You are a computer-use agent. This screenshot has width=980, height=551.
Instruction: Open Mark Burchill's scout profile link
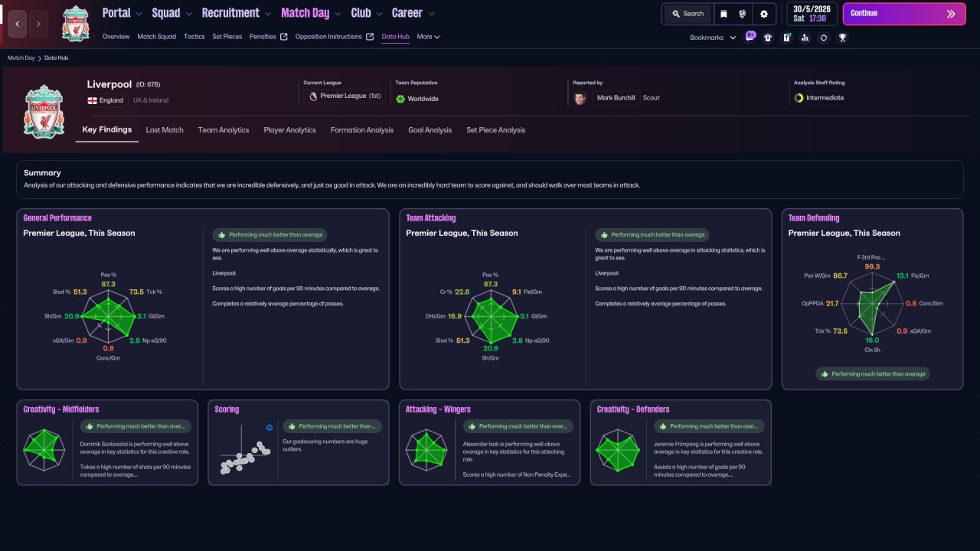[616, 98]
